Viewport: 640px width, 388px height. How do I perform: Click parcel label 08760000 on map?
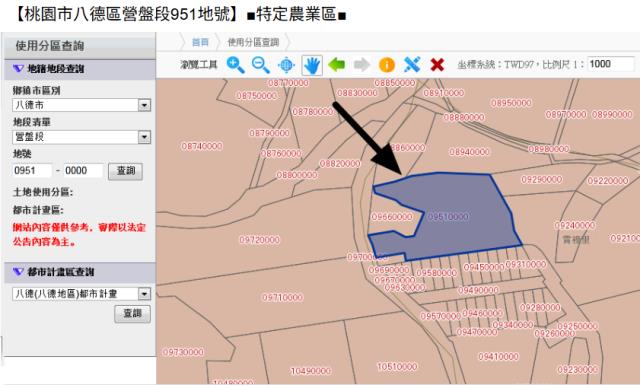[281, 153]
